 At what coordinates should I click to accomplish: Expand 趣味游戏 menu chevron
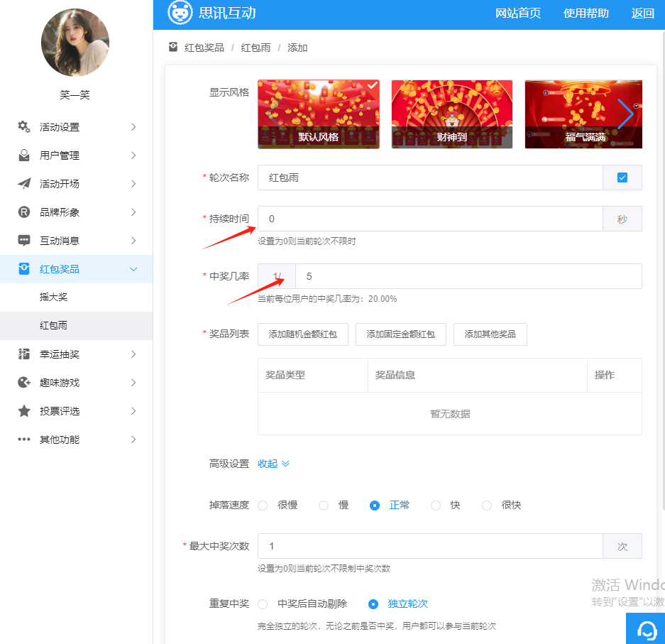pyautogui.click(x=133, y=383)
